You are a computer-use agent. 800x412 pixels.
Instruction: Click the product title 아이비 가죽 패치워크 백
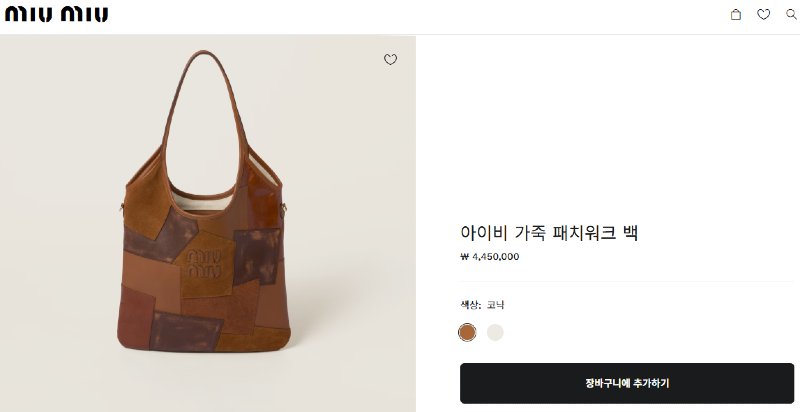(549, 233)
